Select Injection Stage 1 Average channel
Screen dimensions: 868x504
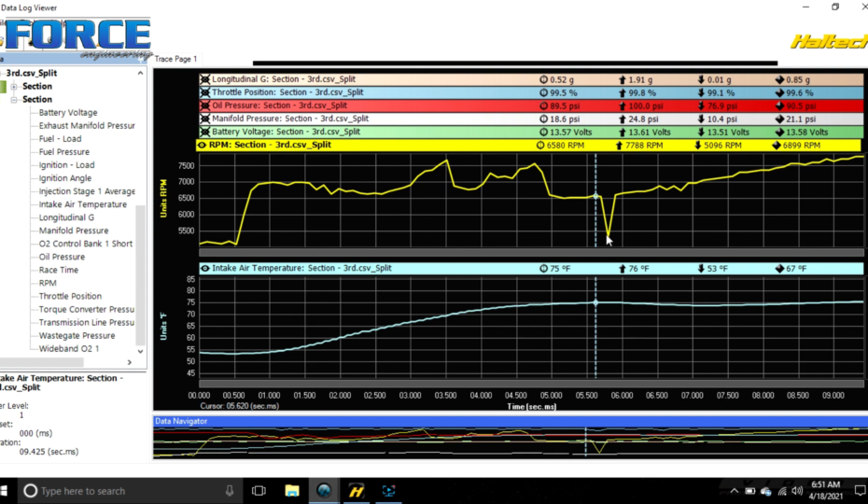pyautogui.click(x=87, y=191)
